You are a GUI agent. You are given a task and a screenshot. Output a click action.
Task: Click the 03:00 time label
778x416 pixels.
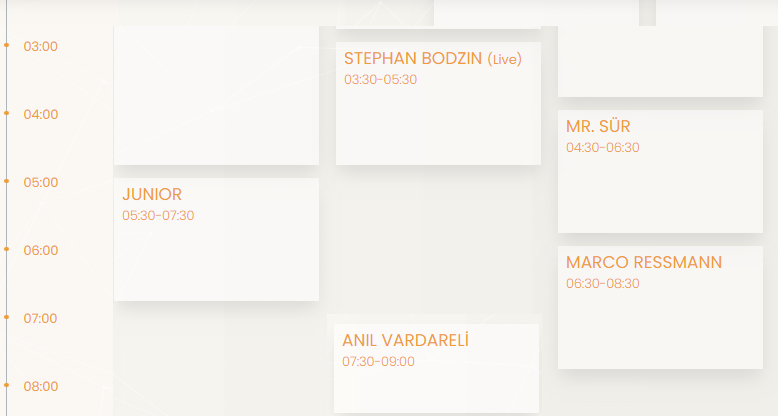pos(41,46)
